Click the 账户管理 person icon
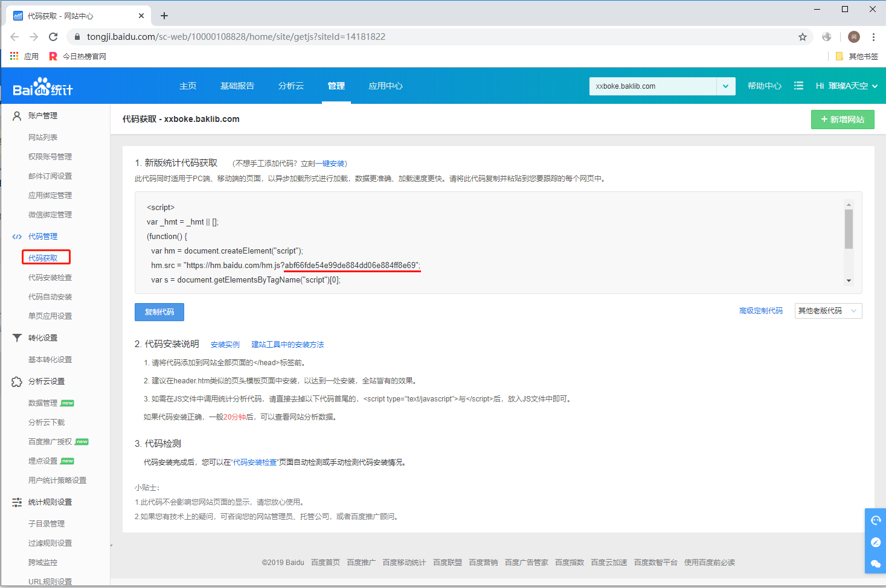886x588 pixels. click(17, 116)
